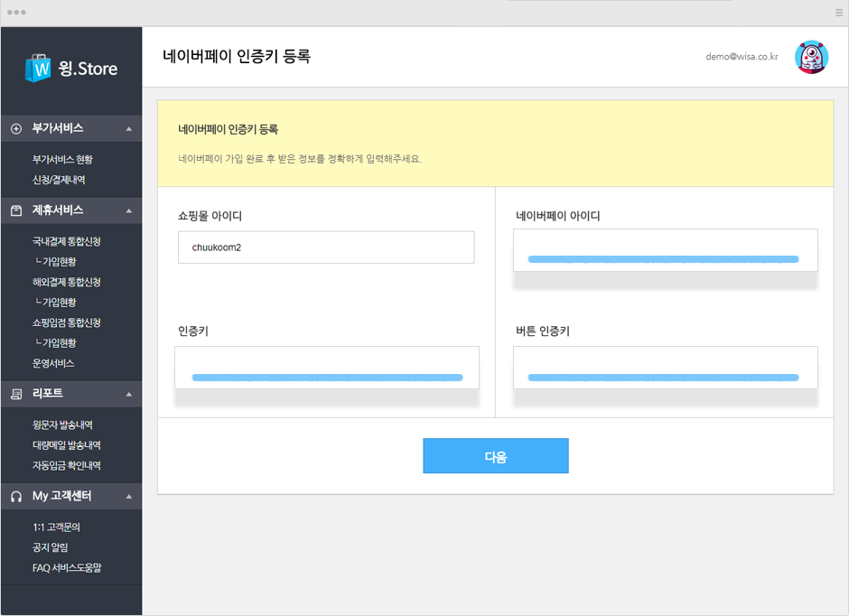Open 1:1 고객문의 page
This screenshot has width=849, height=616.
pos(56,527)
